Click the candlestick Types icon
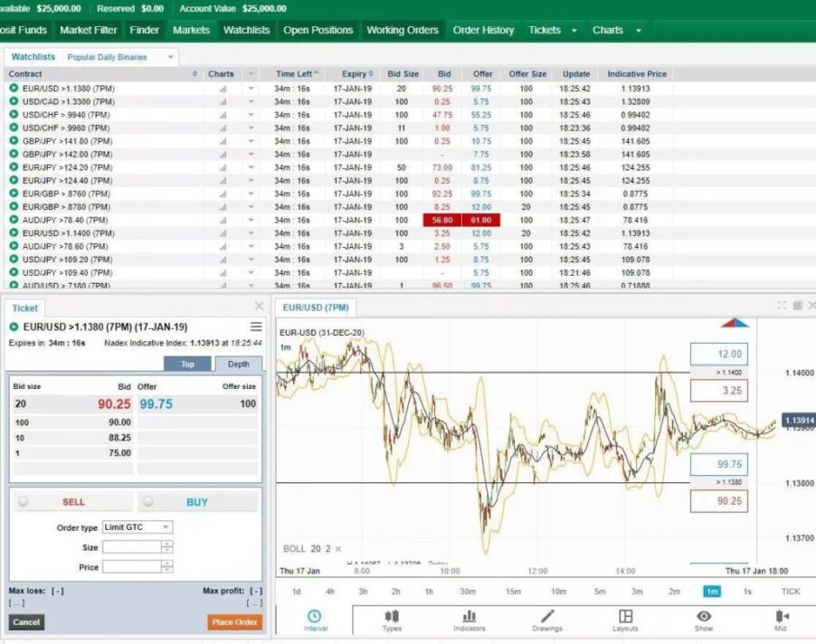The image size is (816, 644). (392, 617)
